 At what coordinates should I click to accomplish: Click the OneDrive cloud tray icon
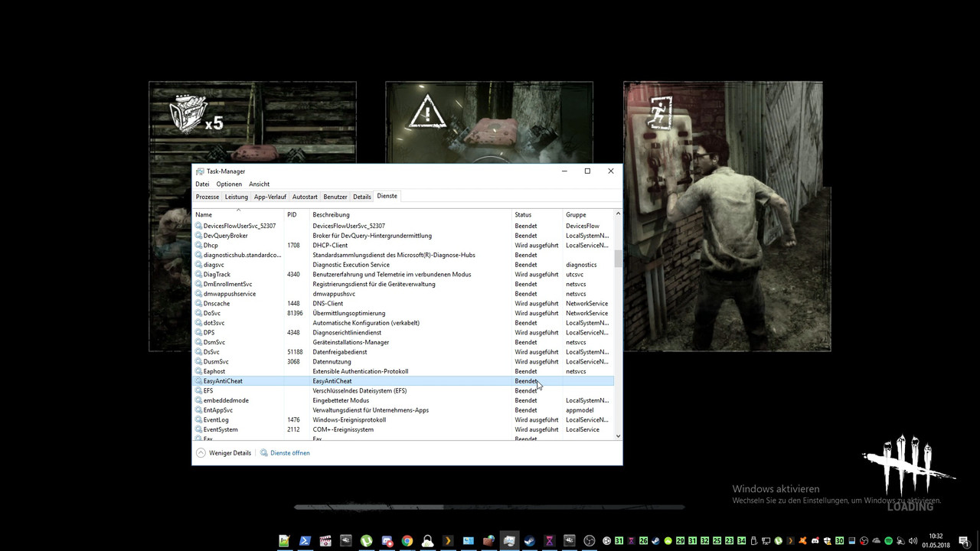[877, 541]
